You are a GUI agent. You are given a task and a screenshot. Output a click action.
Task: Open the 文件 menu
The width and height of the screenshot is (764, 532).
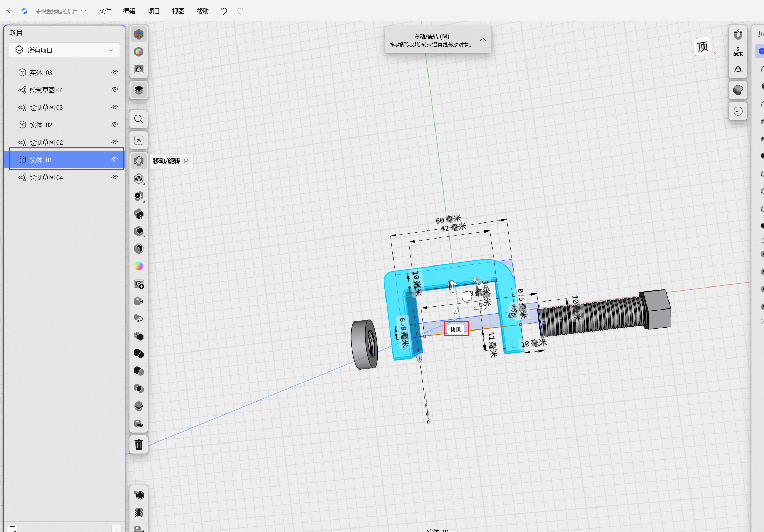point(105,11)
